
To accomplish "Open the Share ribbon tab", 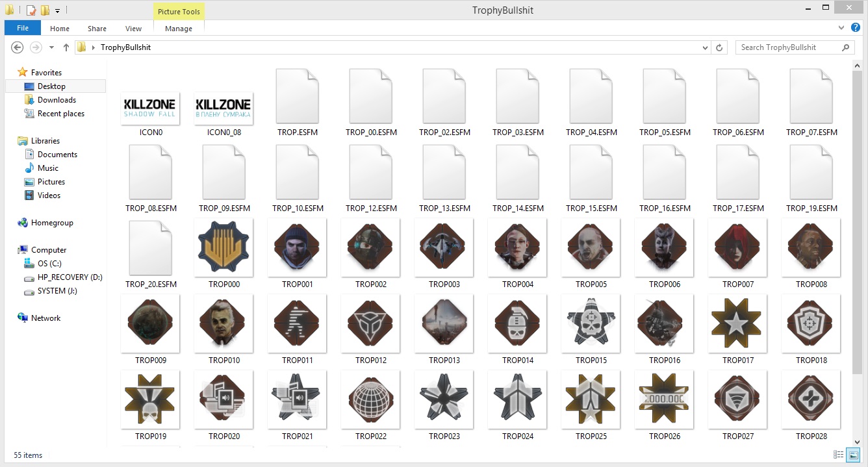I will coord(97,29).
